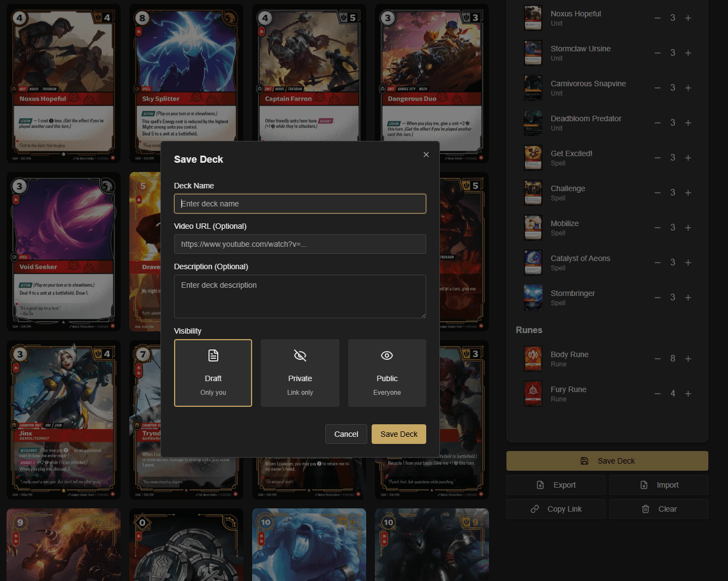Screen dimensions: 728x581
Task: Select the Noxus Hopeful card in gallery
Action: tap(64, 84)
